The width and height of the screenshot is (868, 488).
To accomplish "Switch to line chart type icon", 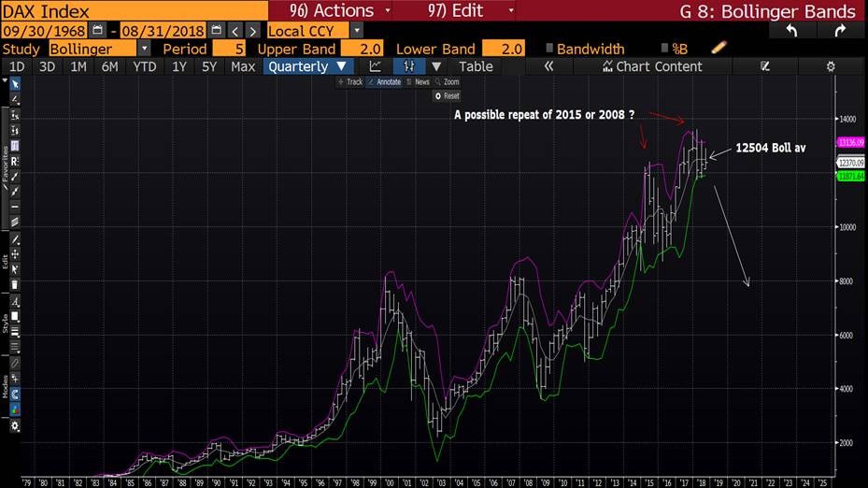I will pyautogui.click(x=376, y=66).
